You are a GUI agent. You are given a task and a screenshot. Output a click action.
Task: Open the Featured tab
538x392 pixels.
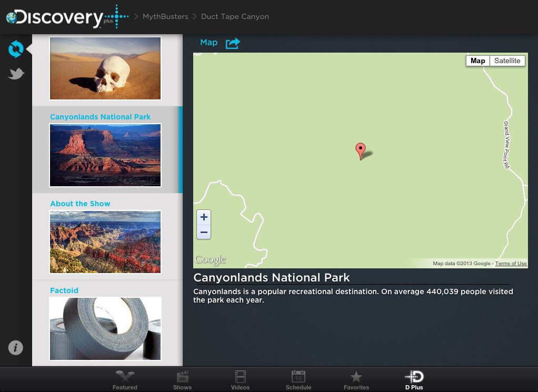125,380
